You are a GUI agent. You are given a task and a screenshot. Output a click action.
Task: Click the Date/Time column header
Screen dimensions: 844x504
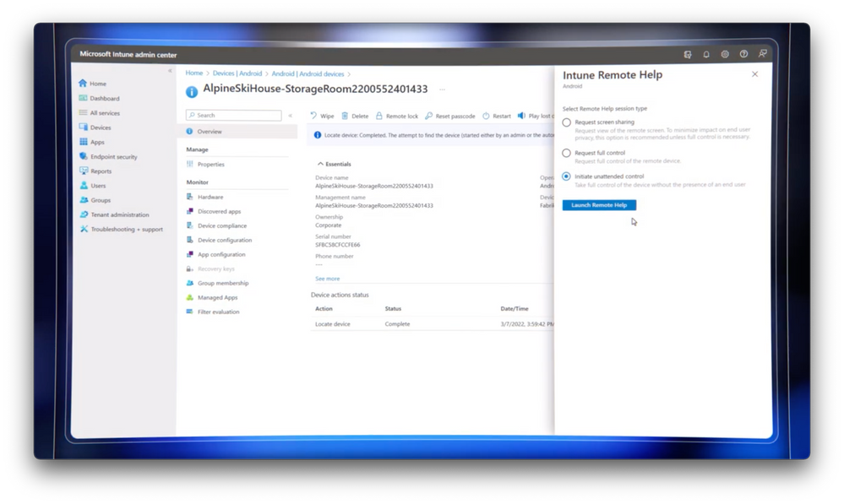point(515,309)
